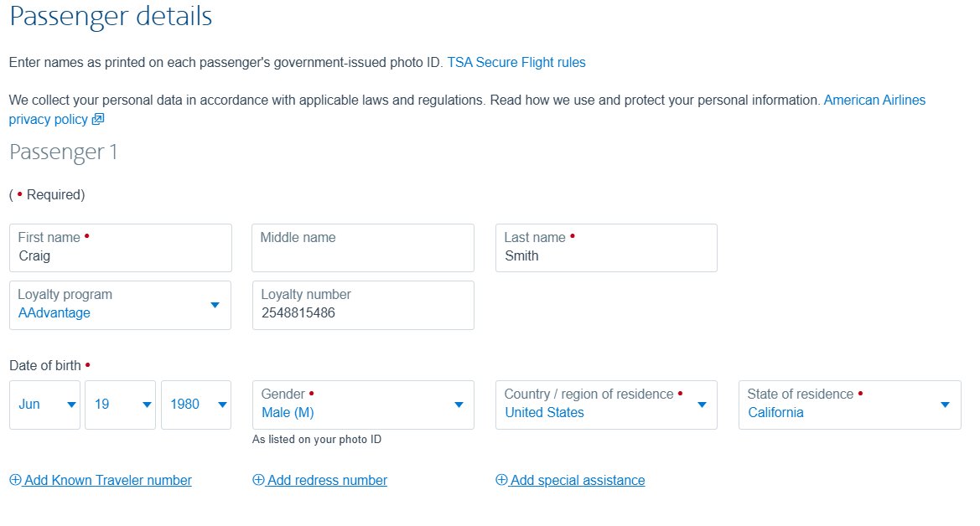Click plus icon beside special assistance

coord(501,480)
